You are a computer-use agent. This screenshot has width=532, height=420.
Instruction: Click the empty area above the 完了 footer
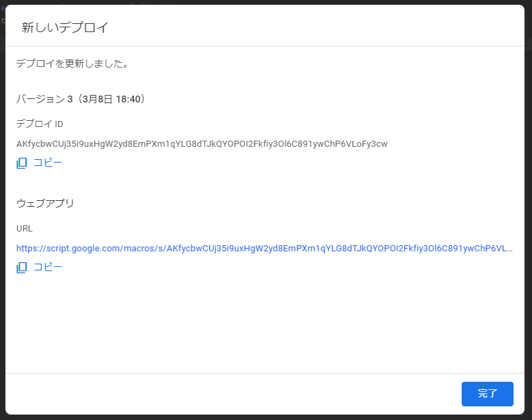(x=265, y=322)
